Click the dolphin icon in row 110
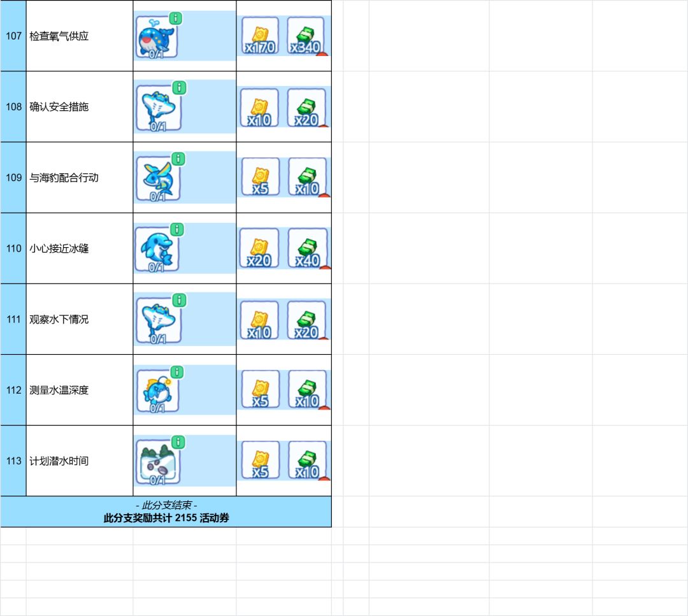This screenshot has width=688, height=616. [x=156, y=249]
